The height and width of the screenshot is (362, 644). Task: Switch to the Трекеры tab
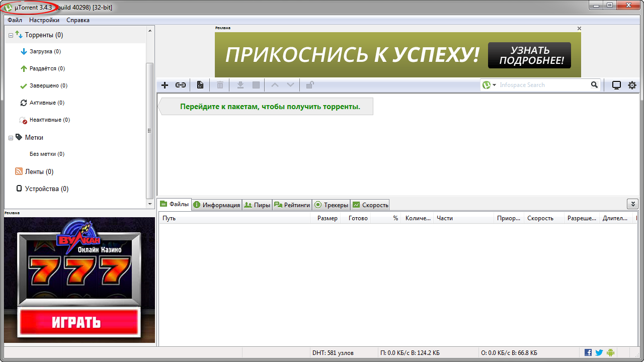click(x=331, y=205)
